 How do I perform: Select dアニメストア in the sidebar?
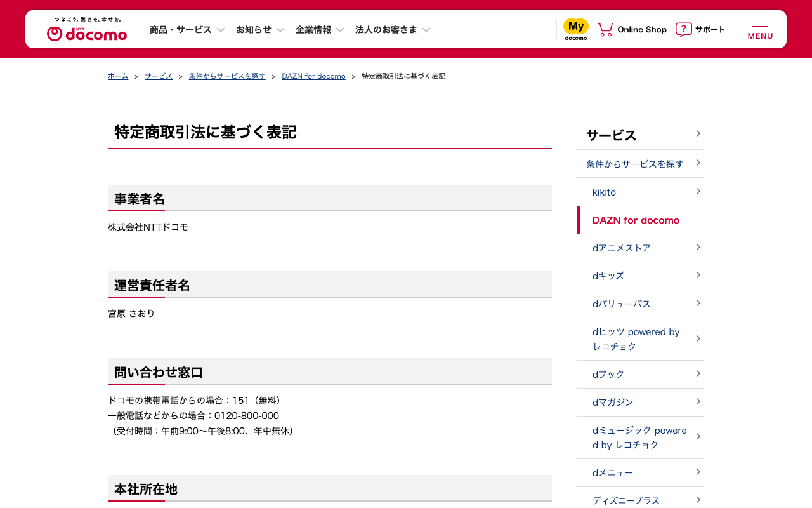641,248
